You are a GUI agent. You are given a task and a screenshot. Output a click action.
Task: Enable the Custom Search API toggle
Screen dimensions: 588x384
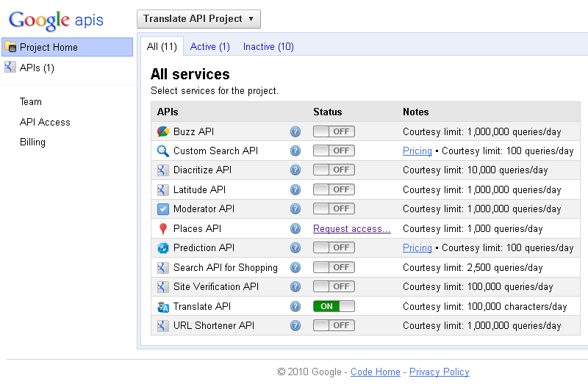[334, 151]
